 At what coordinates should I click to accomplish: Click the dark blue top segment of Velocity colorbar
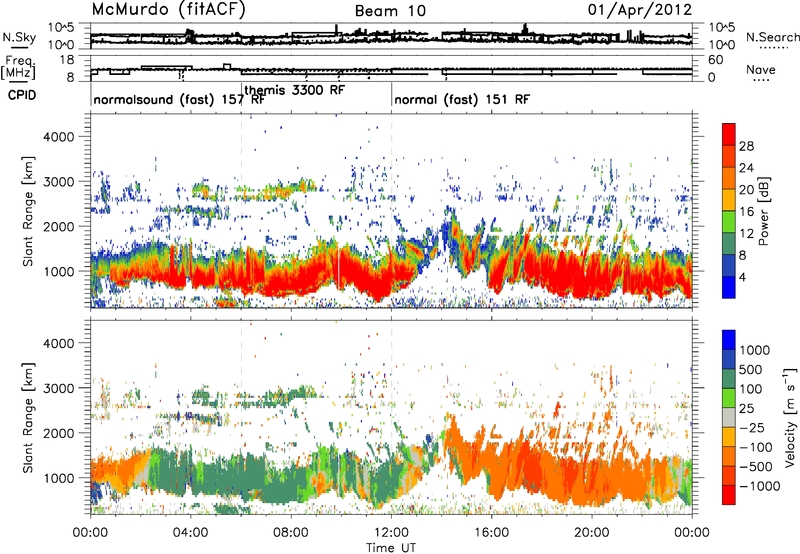click(729, 340)
